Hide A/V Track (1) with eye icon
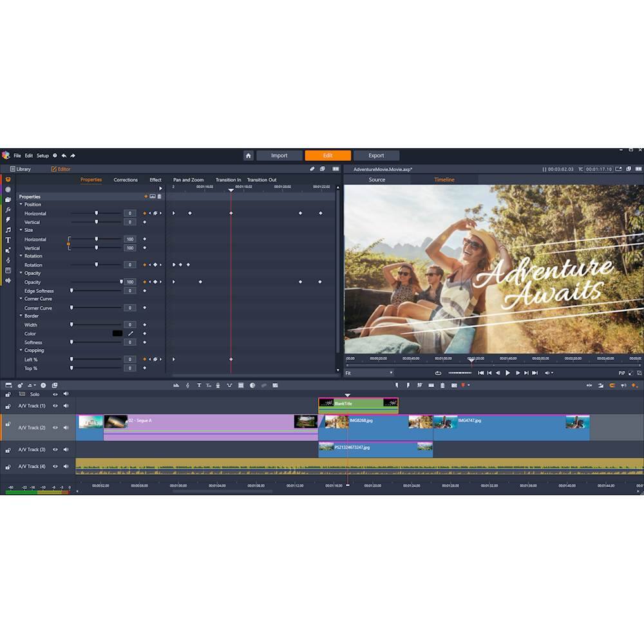 (55, 406)
